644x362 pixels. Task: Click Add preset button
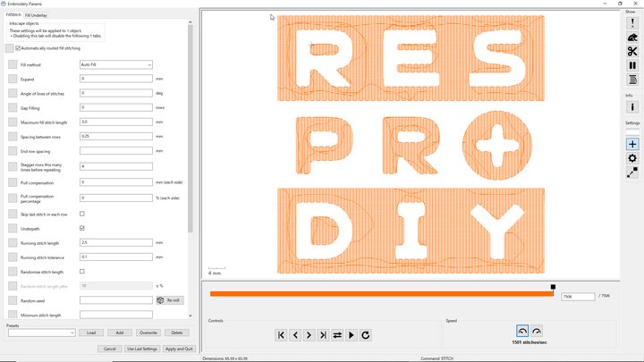(x=120, y=333)
